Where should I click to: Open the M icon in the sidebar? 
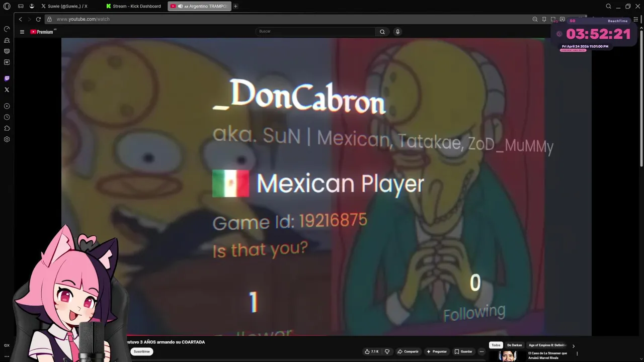coord(7,62)
